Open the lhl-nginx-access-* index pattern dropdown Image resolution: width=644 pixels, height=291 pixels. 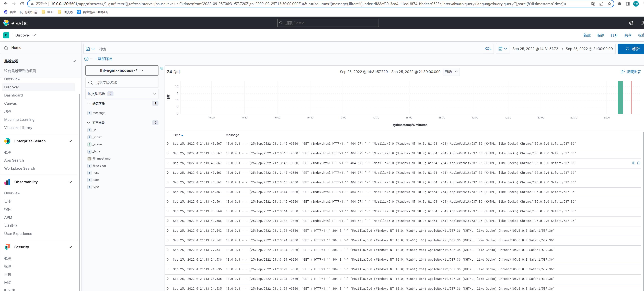[x=122, y=70]
